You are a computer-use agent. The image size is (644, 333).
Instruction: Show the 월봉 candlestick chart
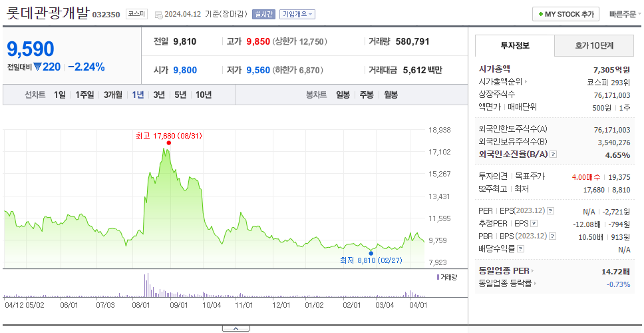tap(391, 95)
